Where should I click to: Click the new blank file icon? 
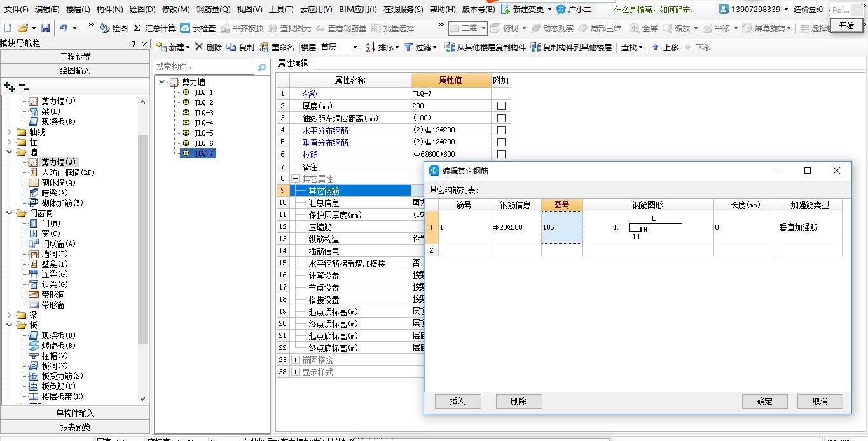click(x=8, y=28)
